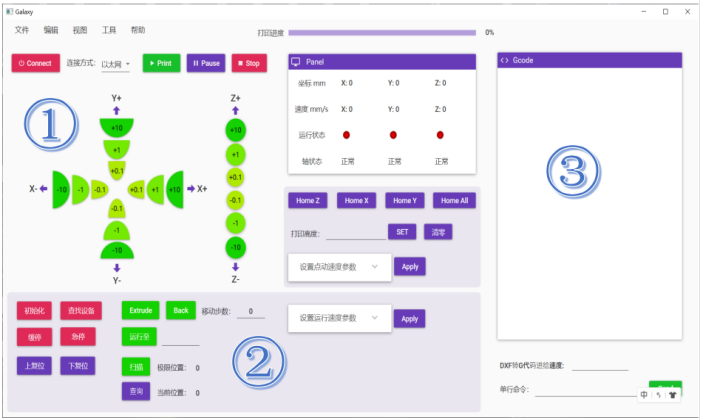
Task: Jog X axis by +0.1
Action: click(136, 189)
